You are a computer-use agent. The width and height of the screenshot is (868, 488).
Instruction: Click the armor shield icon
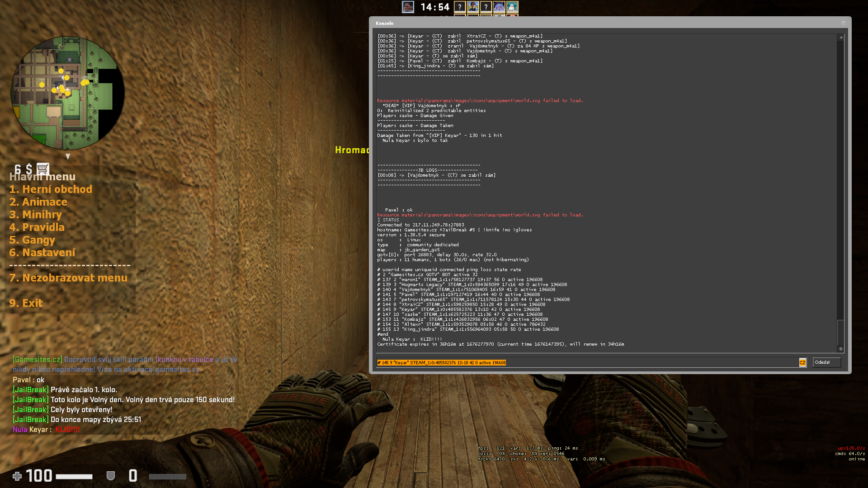[x=110, y=476]
